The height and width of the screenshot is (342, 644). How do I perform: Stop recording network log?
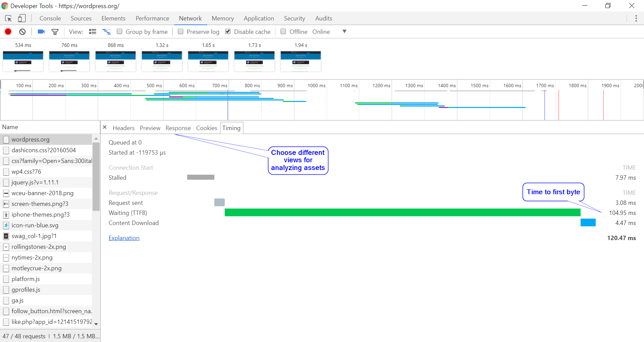(x=8, y=32)
